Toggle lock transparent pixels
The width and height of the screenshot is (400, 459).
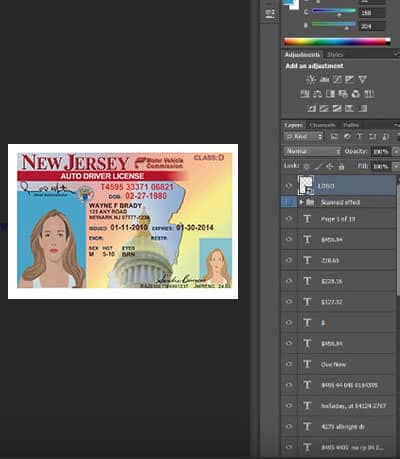pos(306,166)
